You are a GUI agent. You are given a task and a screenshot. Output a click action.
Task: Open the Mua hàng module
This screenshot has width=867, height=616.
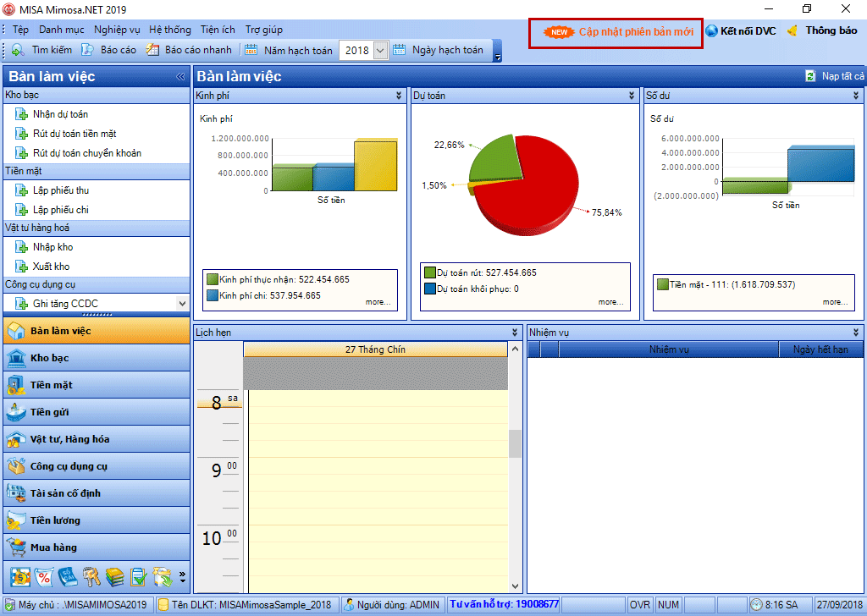(x=97, y=547)
